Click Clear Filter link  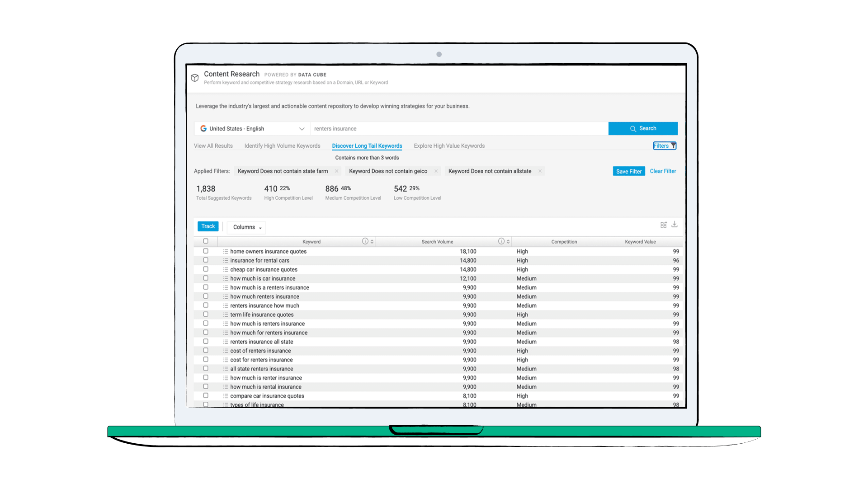pos(663,172)
